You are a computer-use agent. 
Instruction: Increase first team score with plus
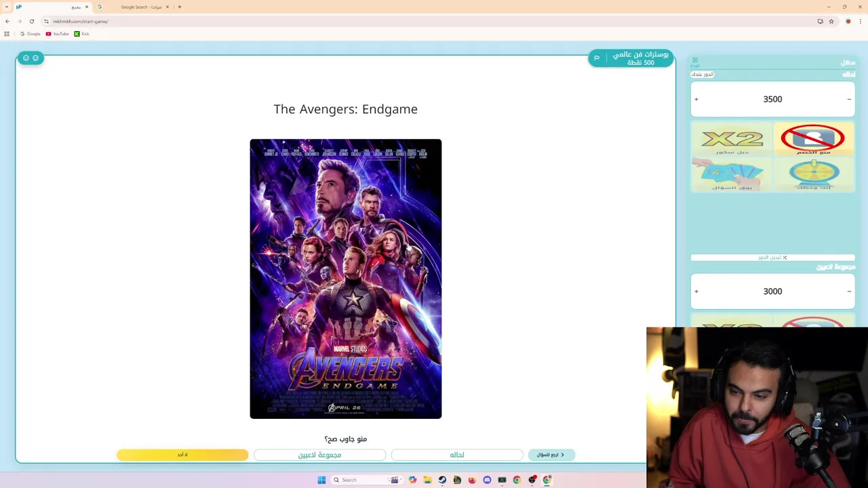pos(696,100)
